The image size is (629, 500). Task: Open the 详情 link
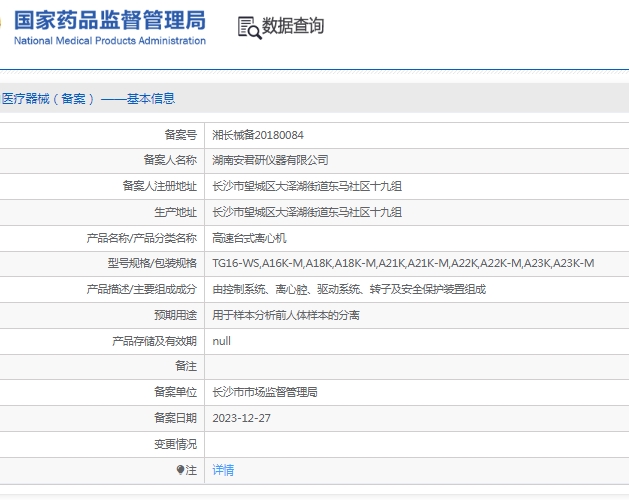point(223,470)
